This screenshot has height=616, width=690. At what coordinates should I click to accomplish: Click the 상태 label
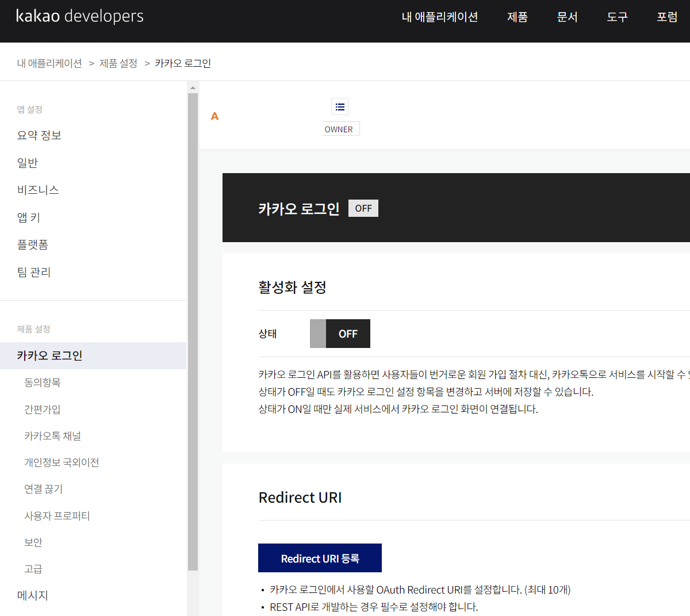point(267,334)
